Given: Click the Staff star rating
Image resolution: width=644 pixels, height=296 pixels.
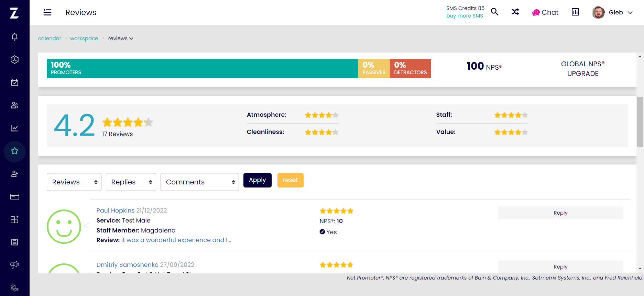Looking at the screenshot, I should (511, 115).
